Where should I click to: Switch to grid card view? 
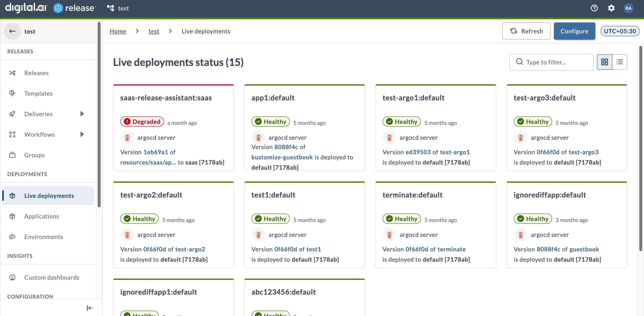click(605, 62)
